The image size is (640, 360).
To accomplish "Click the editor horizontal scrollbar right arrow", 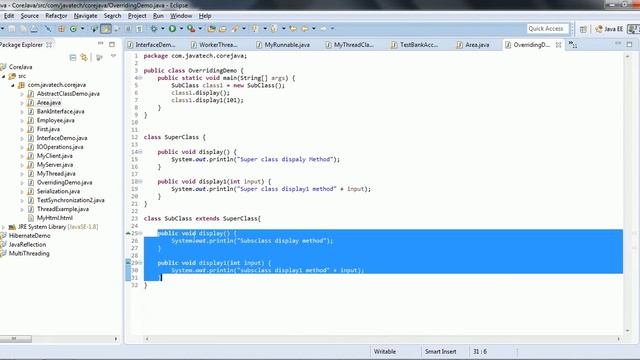I will point(619,339).
